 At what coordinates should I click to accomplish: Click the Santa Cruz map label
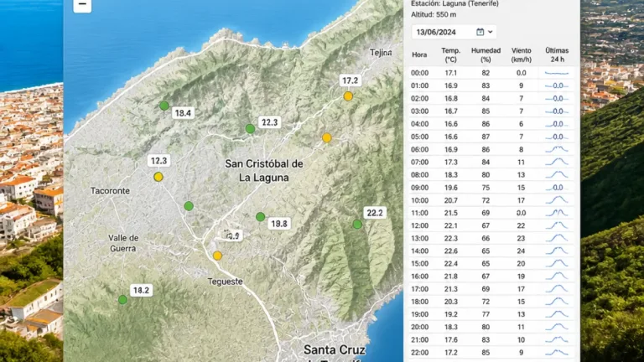tap(335, 350)
